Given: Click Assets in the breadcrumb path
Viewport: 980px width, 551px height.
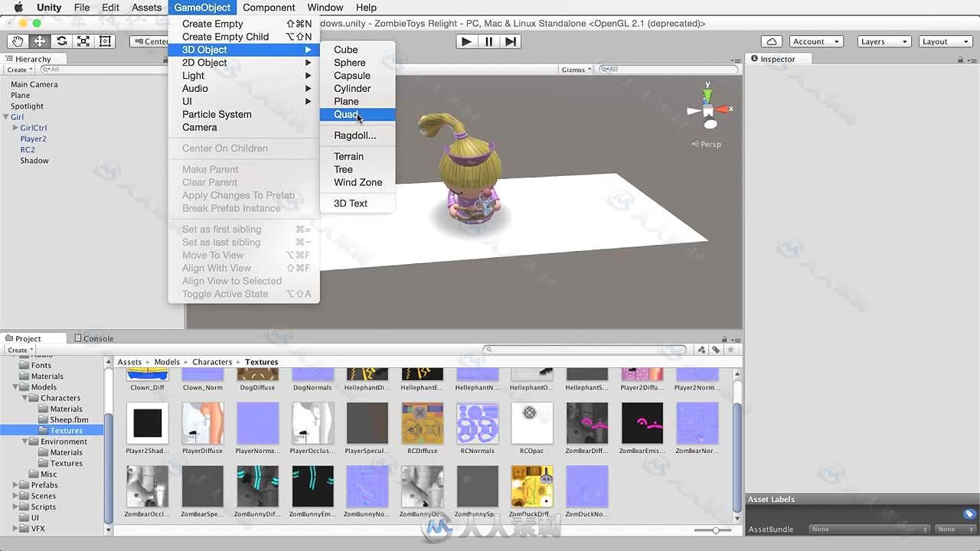Looking at the screenshot, I should (129, 362).
